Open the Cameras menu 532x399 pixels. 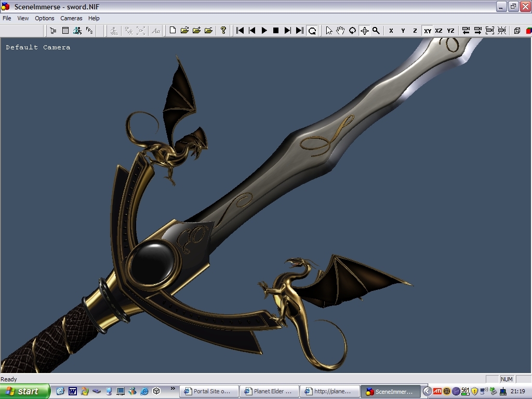coord(71,18)
